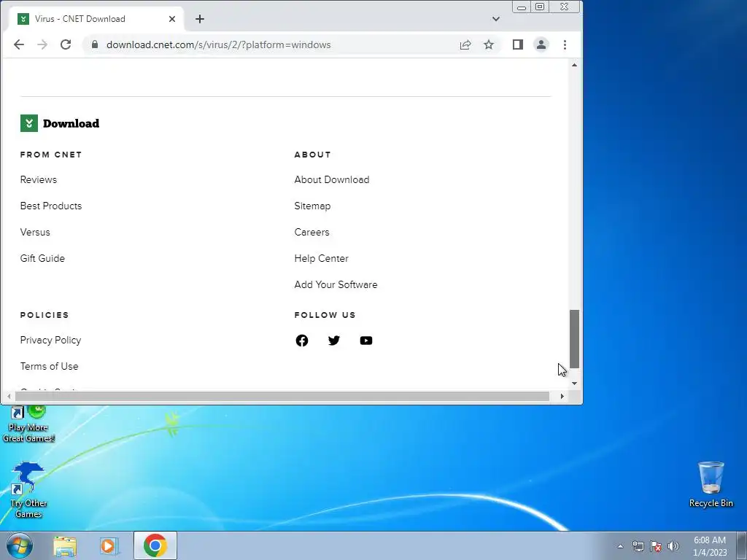747x560 pixels.
Task: Click the taskbar clock and date
Action: click(x=710, y=546)
